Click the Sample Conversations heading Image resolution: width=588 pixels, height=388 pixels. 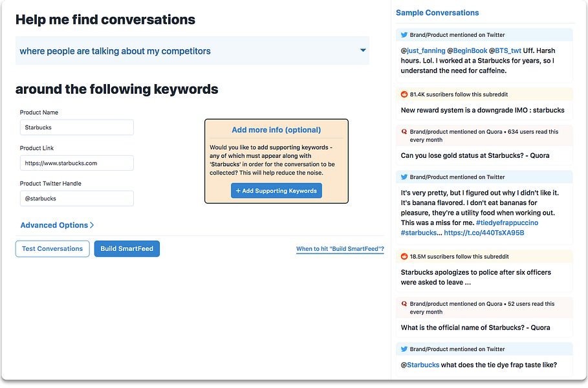point(437,13)
